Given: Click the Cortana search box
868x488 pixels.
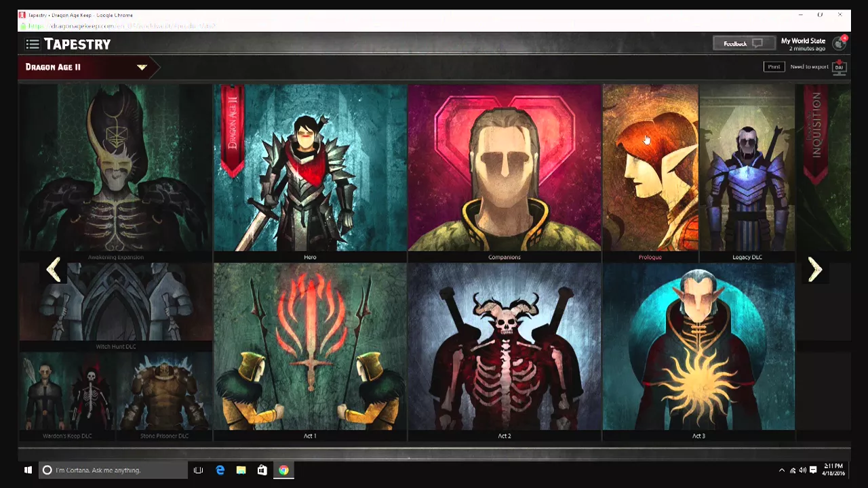Looking at the screenshot, I should point(113,470).
